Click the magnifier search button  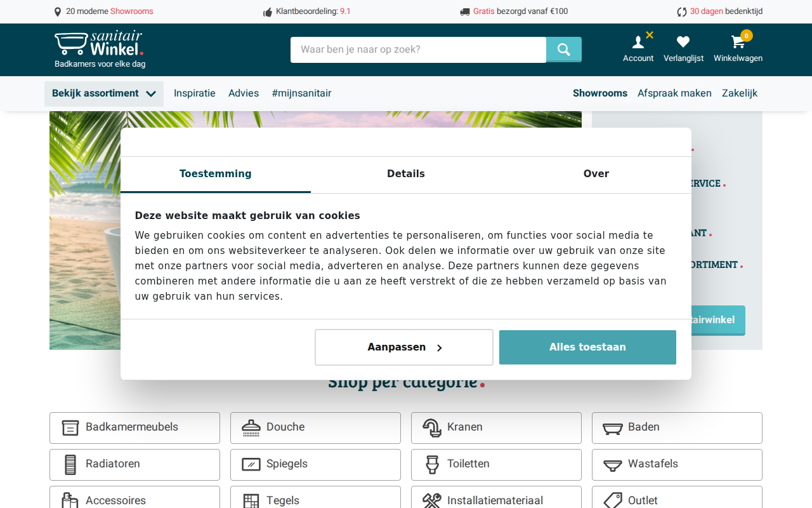[x=564, y=50]
